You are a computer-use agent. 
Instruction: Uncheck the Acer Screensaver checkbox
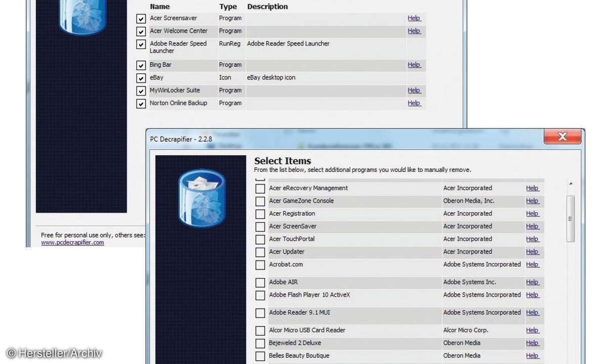[x=141, y=19]
